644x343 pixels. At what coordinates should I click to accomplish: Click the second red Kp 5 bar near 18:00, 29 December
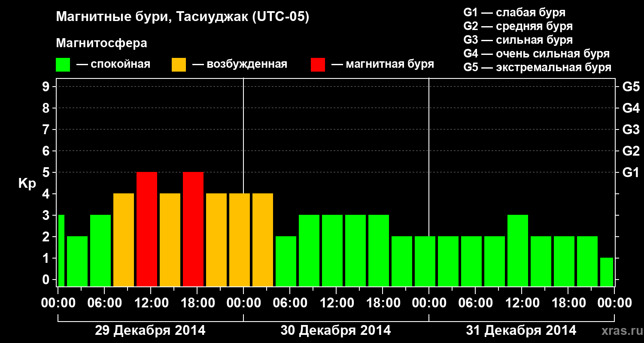point(193,229)
